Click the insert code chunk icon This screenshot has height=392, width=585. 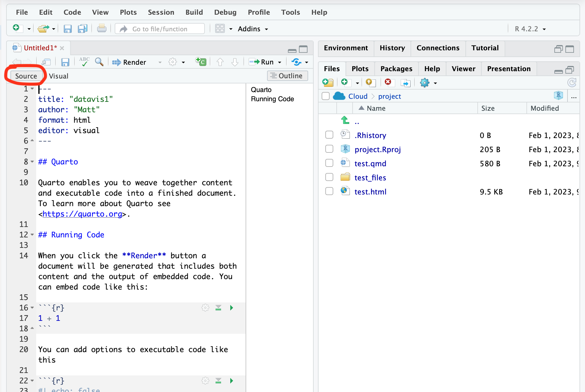(x=201, y=62)
